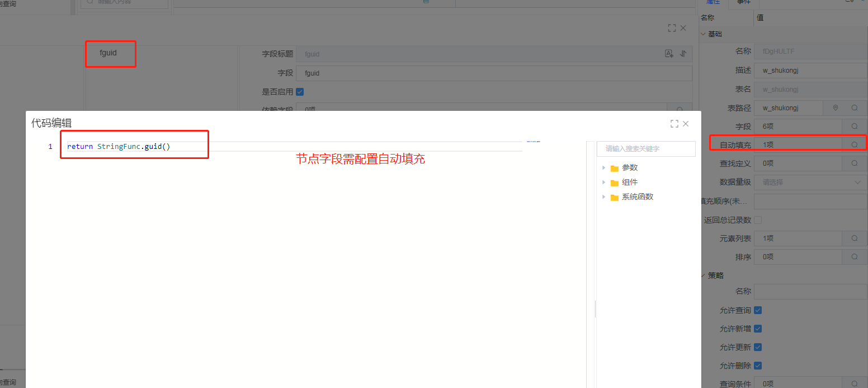
Task: Click the search icon in the 排序 row
Action: 854,257
